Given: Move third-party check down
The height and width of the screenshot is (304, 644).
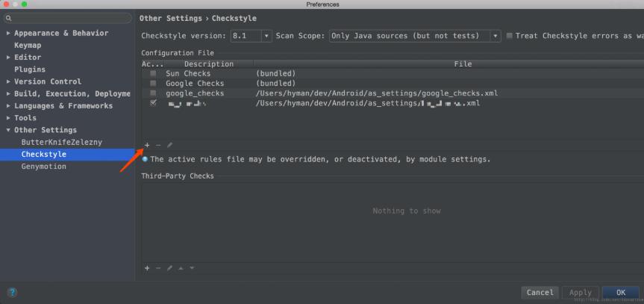Looking at the screenshot, I should 191,268.
